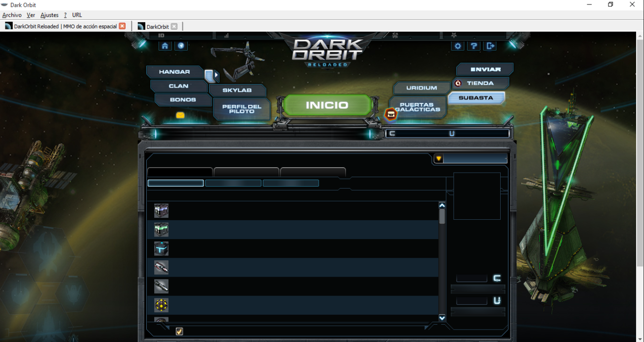
Task: Click the DarkOrbit Reloaded logo
Action: [327, 51]
